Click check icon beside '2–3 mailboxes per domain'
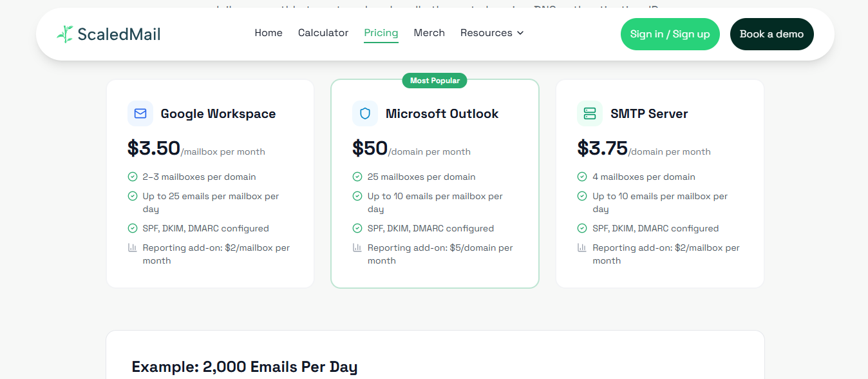This screenshot has height=379, width=868. 133,177
